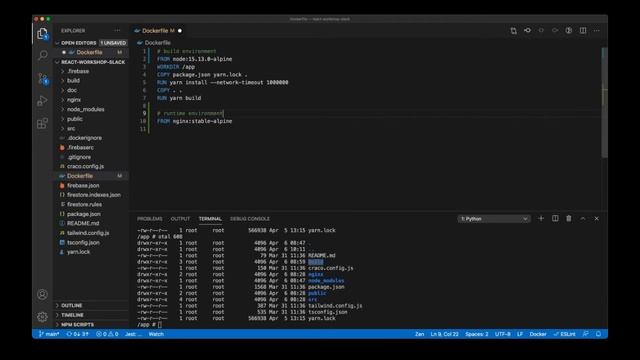Open tailwind.config.js in explorer
The image size is (640, 360).
coord(88,233)
